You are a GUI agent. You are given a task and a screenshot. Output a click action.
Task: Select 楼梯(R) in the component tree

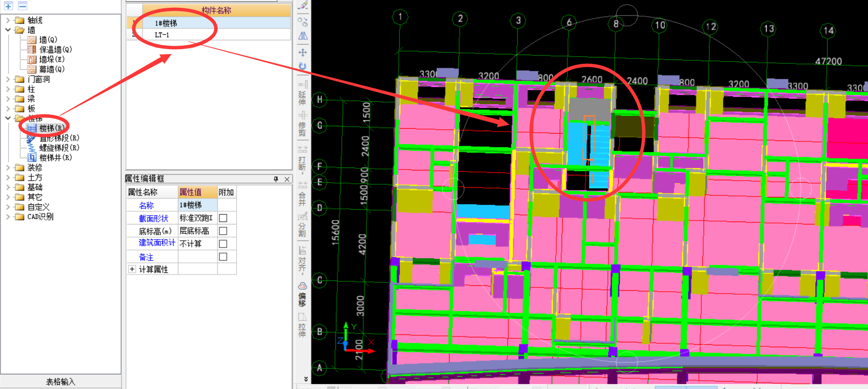click(51, 128)
